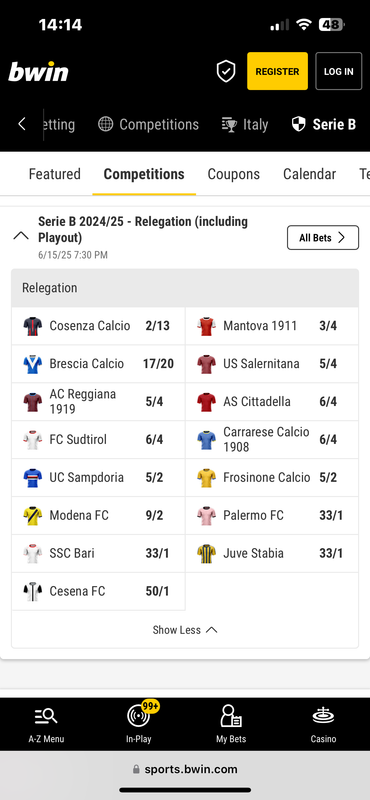Viewport: 370px width, 800px height.
Task: Switch to the Featured tab
Action: pos(55,174)
